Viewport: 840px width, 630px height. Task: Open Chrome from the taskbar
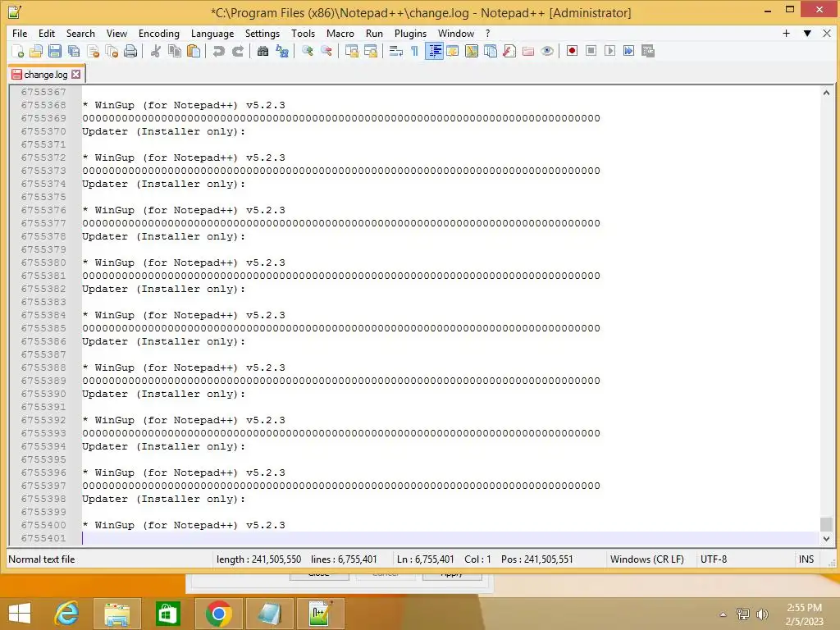tap(218, 614)
